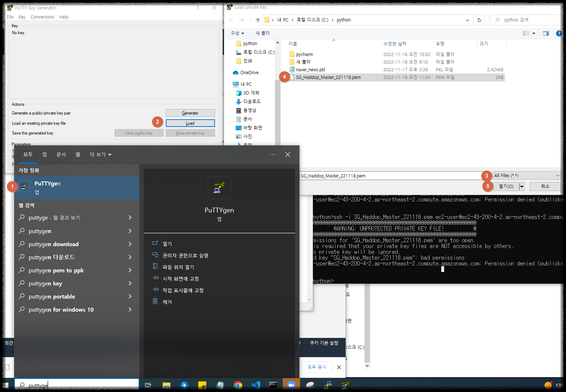Open the Key menu
The width and height of the screenshot is (566, 392).
tap(22, 17)
